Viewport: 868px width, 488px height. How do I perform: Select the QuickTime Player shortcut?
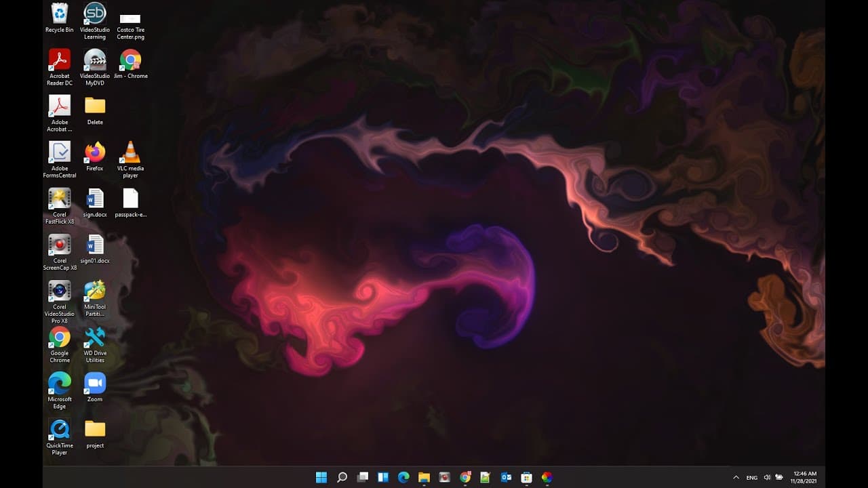(x=60, y=437)
